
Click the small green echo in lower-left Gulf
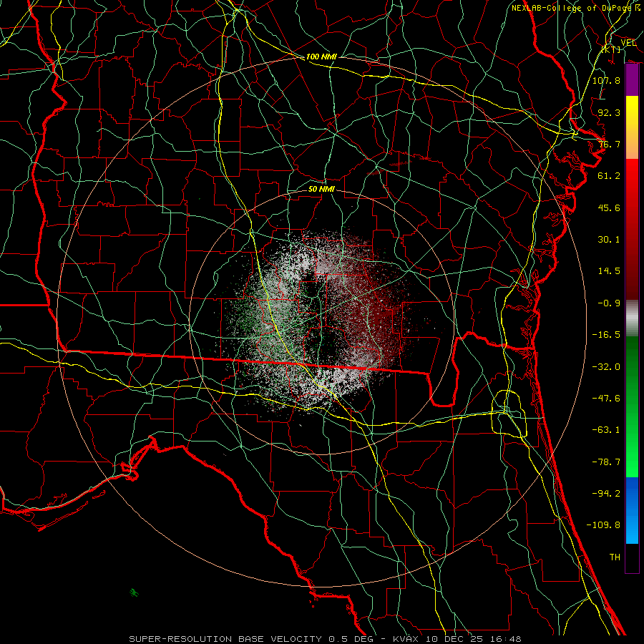click(134, 592)
